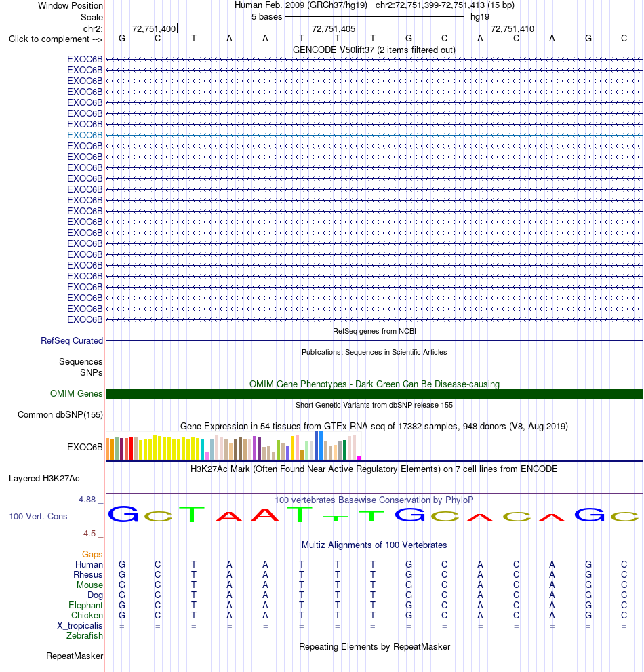Screen dimensions: 644x672
Task: Click the small magenta bar ending the GTEx chart
Action: point(359,458)
